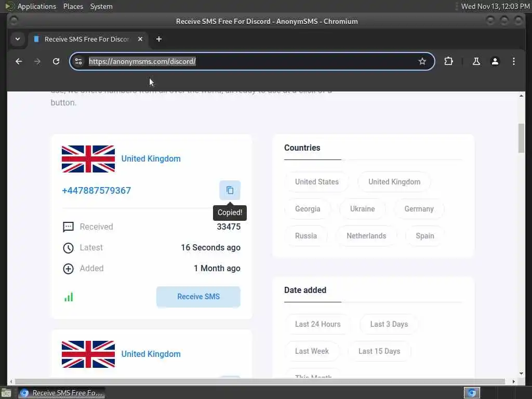This screenshot has height=399, width=532.
Task: Filter by Ukraine country
Action: [362, 209]
